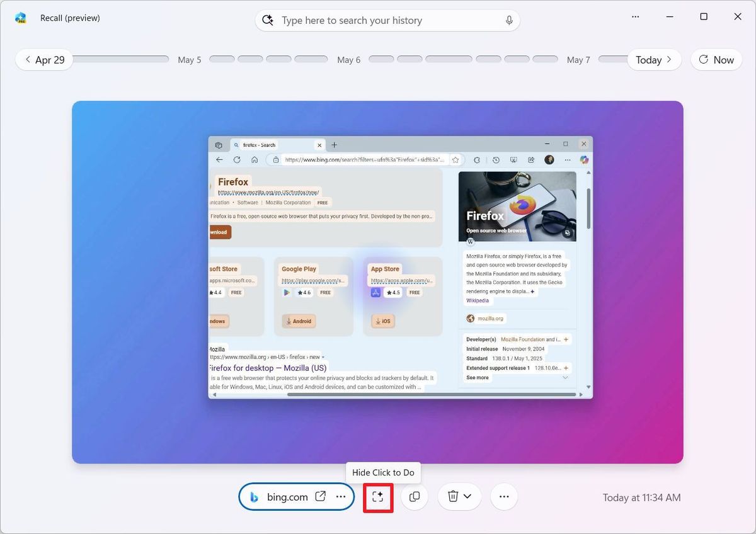Select the first May 5 timeline segment
The image size is (756, 534).
pyautogui.click(x=222, y=59)
